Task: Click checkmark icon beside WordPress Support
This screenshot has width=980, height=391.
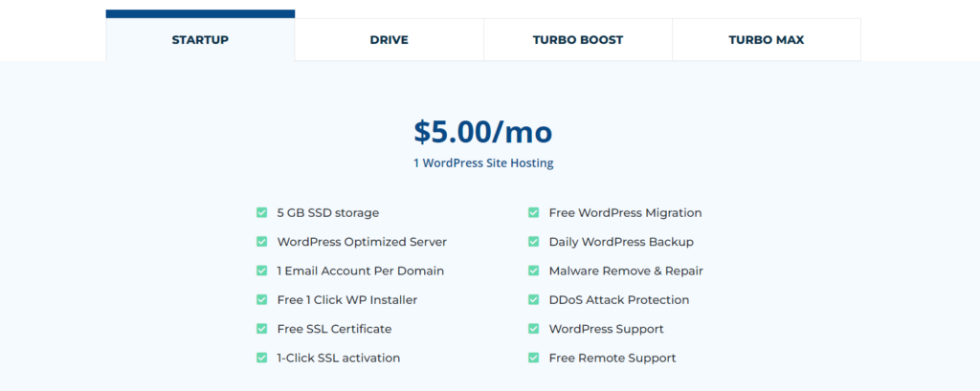Action: point(533,329)
